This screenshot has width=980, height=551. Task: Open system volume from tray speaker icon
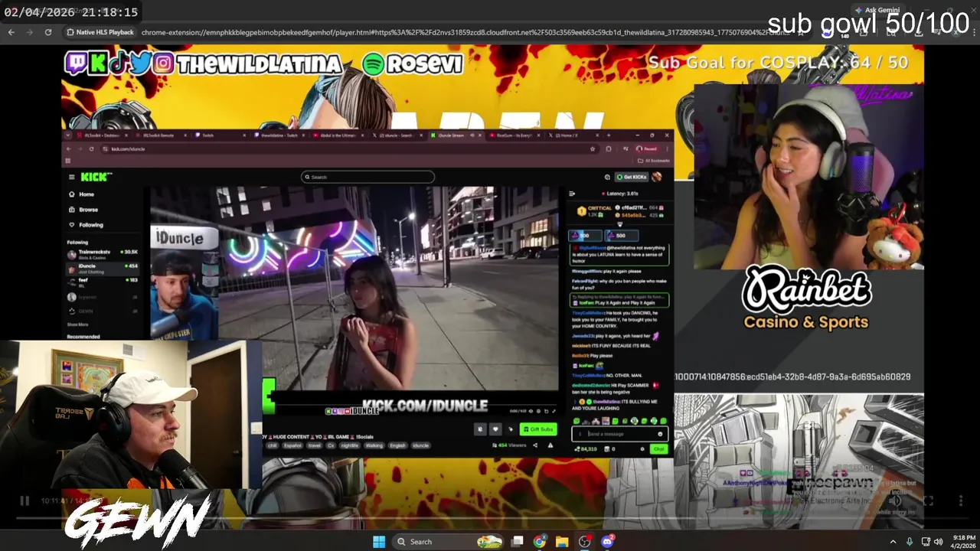(939, 542)
